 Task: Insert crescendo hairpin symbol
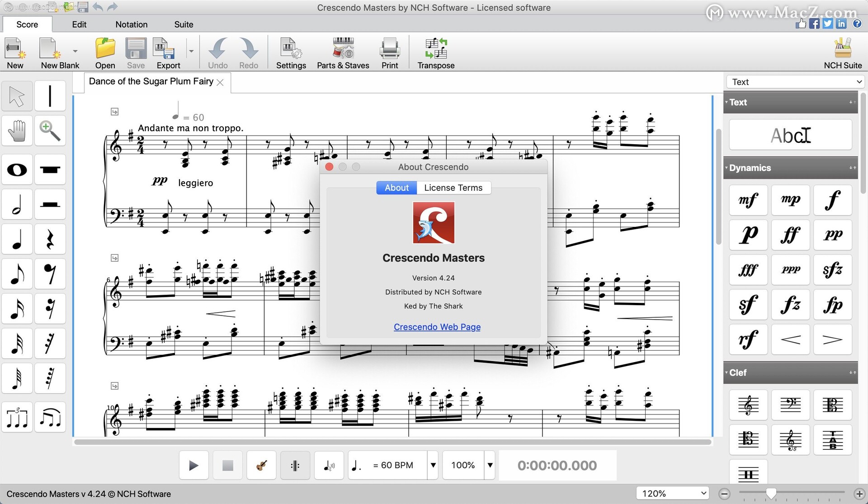[x=790, y=339]
